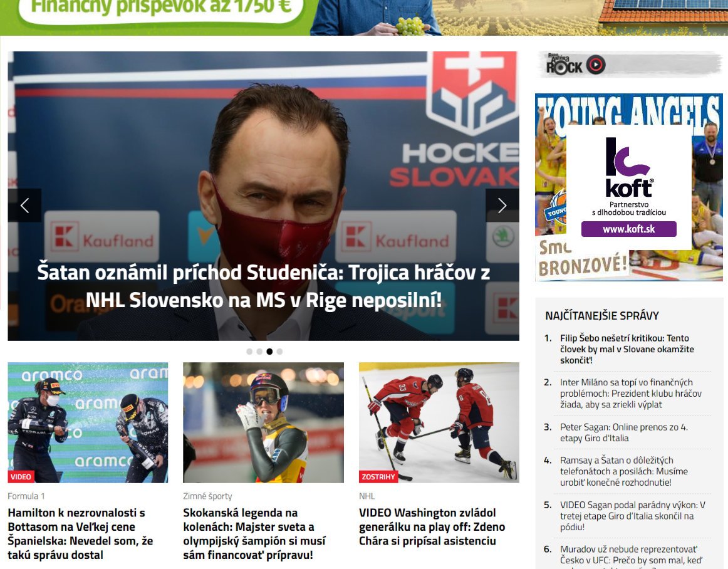
Task: Play Radio Anténa Rock stream
Action: [x=596, y=65]
